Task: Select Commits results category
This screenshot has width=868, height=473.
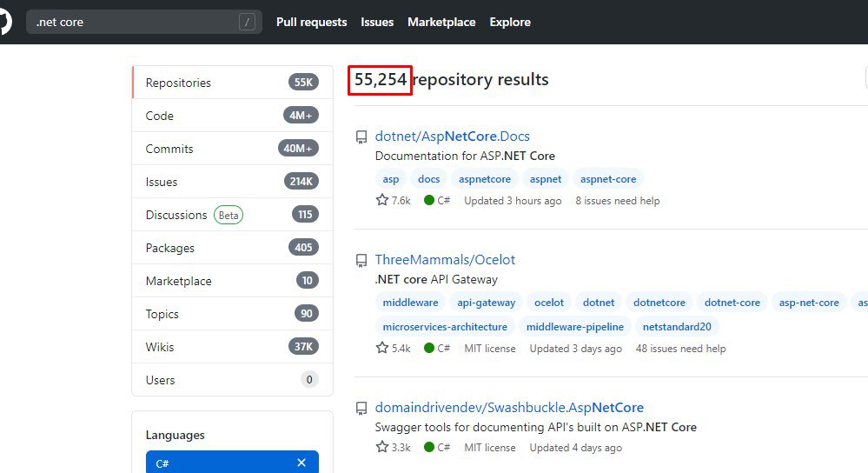Action: [x=233, y=149]
